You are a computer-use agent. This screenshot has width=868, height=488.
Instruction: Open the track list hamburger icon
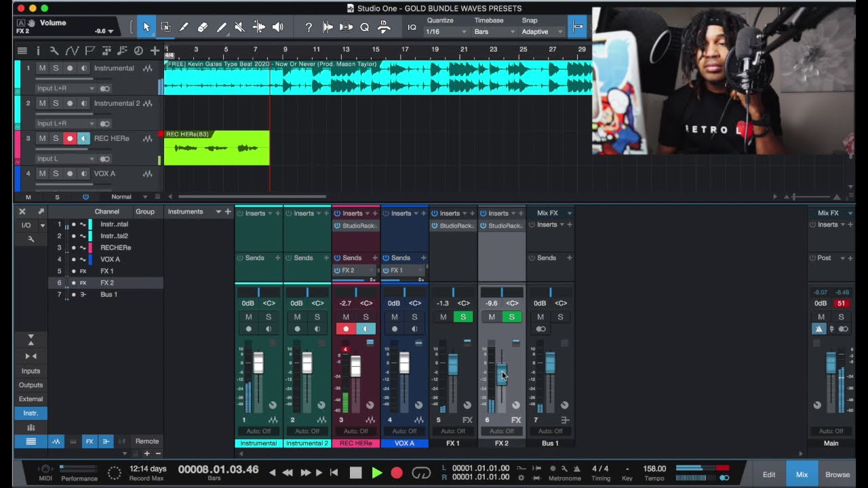[22, 50]
